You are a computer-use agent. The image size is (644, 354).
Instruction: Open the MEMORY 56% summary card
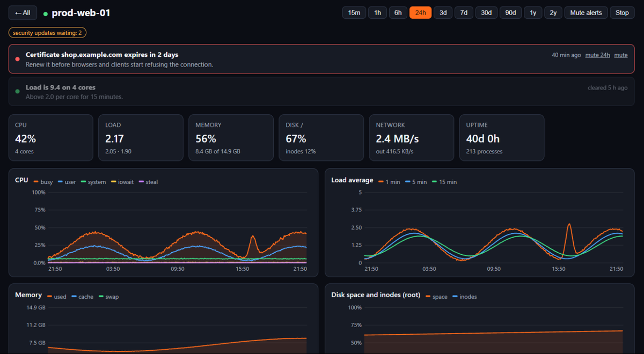pos(231,137)
